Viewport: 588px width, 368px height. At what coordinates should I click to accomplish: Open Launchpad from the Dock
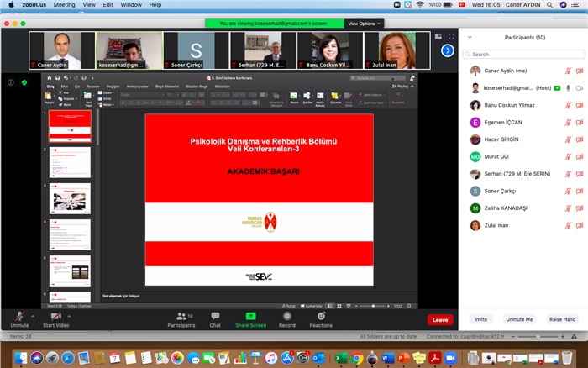[52, 358]
